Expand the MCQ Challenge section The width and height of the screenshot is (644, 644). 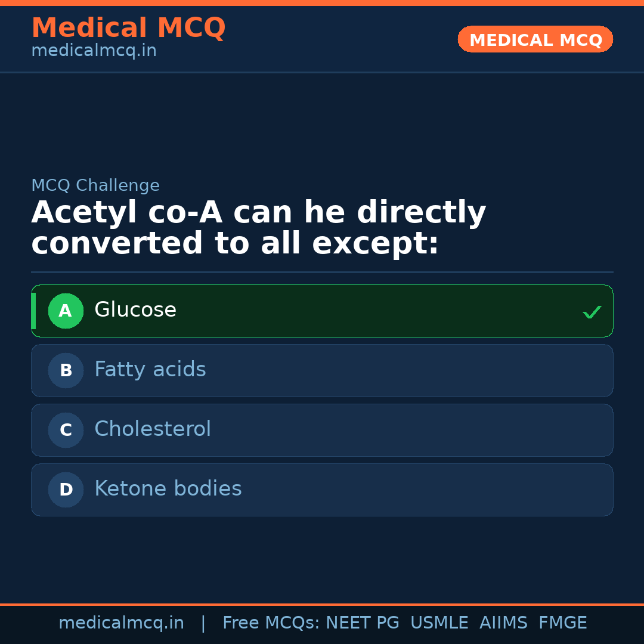pos(95,185)
